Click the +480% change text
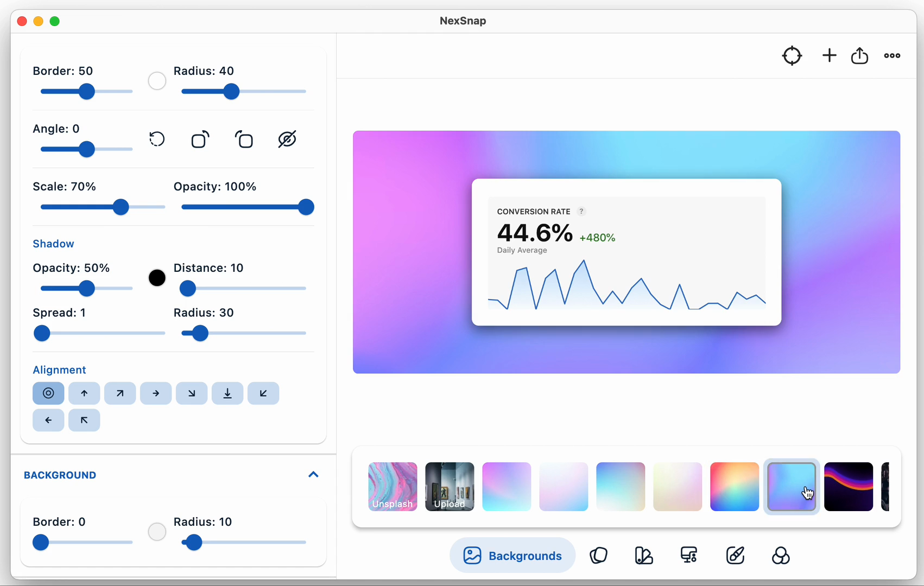The image size is (924, 586). coord(597,238)
